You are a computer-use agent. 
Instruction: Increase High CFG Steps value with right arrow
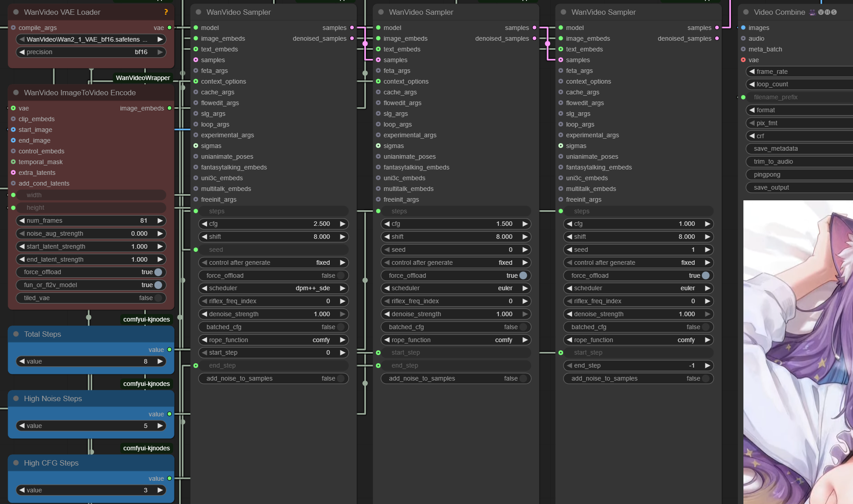(x=160, y=490)
